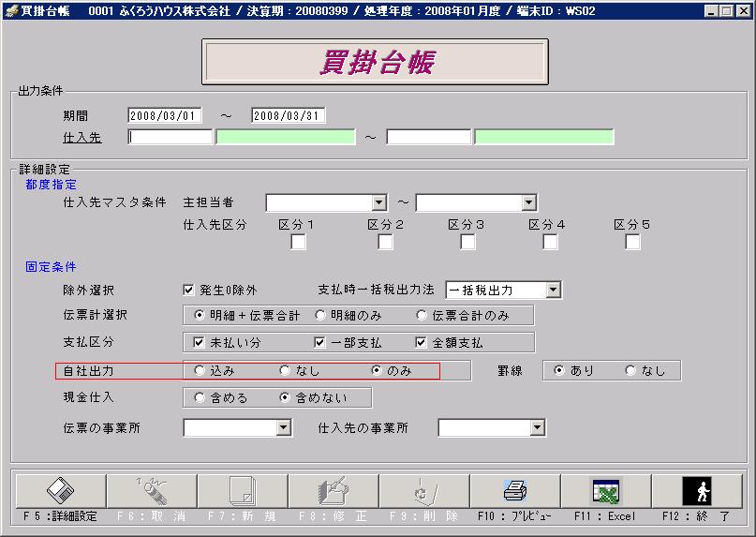Screen dimensions: 756x537
Task: Uncheck the 発生0除外 checkbox
Action: coord(188,290)
